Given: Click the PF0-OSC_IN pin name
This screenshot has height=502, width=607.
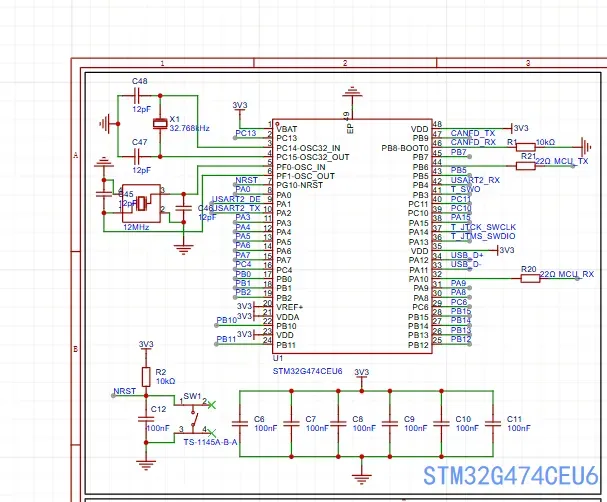Looking at the screenshot, I should tap(301, 167).
